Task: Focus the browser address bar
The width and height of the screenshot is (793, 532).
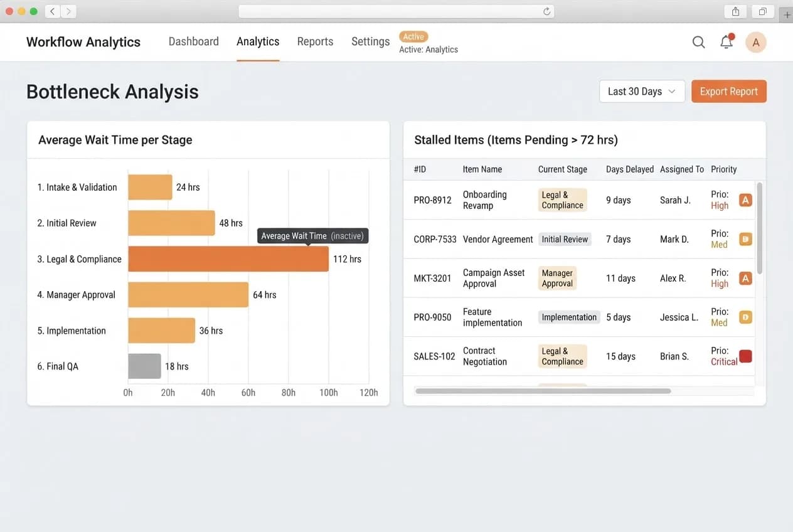Action: point(396,11)
